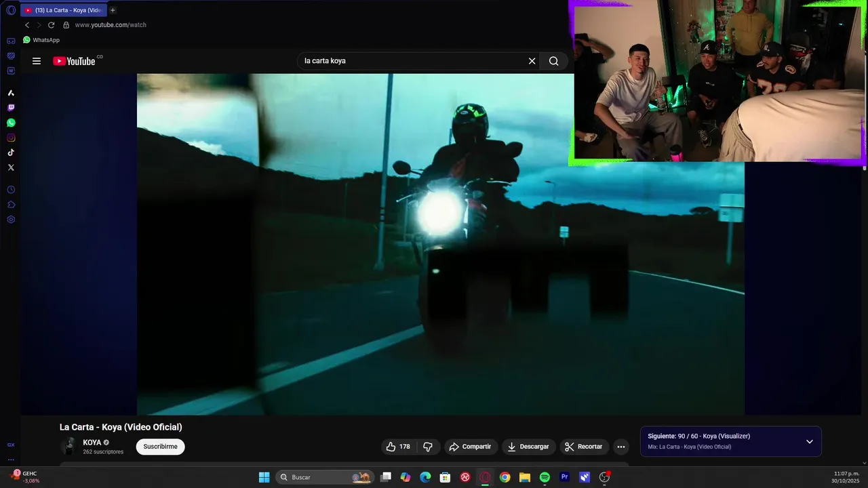Select the La Carta - Koya browser tab
The image size is (868, 488).
click(x=64, y=10)
